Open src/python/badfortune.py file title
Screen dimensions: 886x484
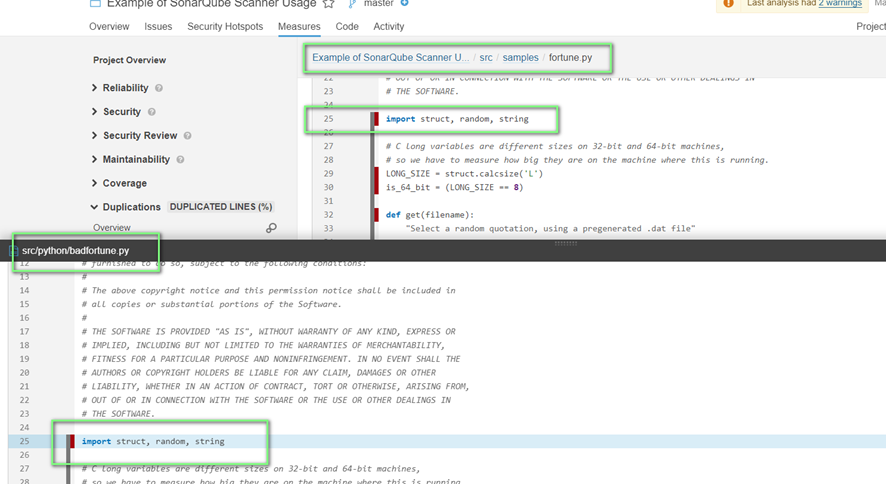point(76,250)
